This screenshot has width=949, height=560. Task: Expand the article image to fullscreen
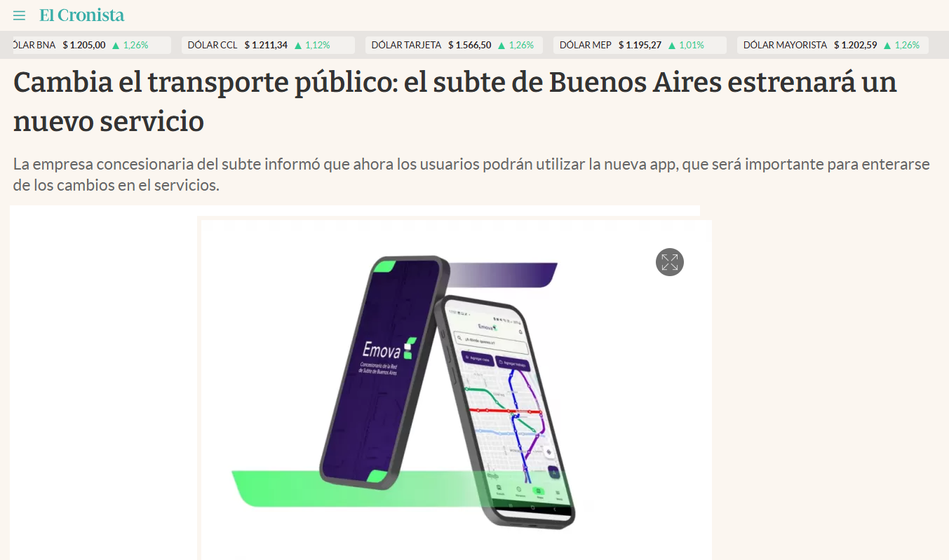tap(669, 262)
